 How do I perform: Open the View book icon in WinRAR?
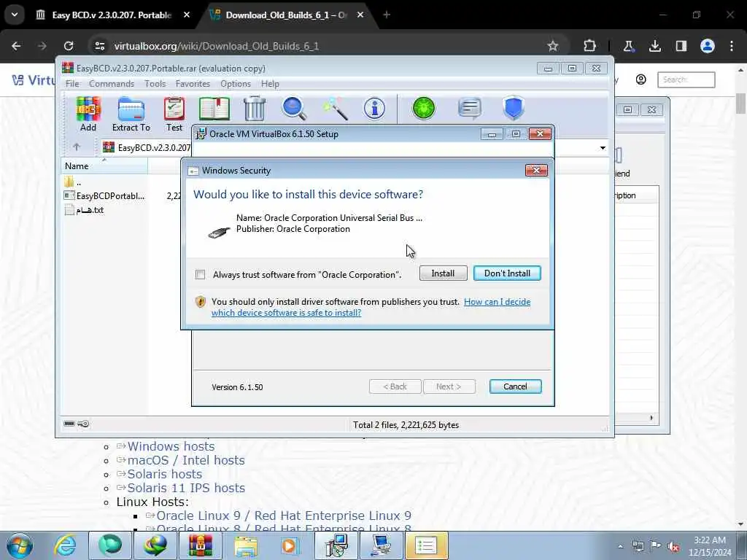pos(214,109)
